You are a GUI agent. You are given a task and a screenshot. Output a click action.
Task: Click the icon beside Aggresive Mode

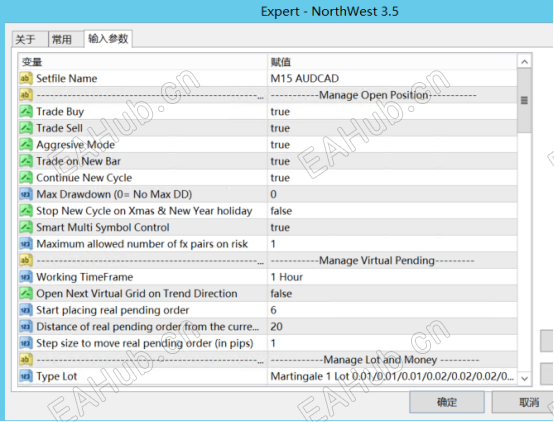[x=26, y=145]
